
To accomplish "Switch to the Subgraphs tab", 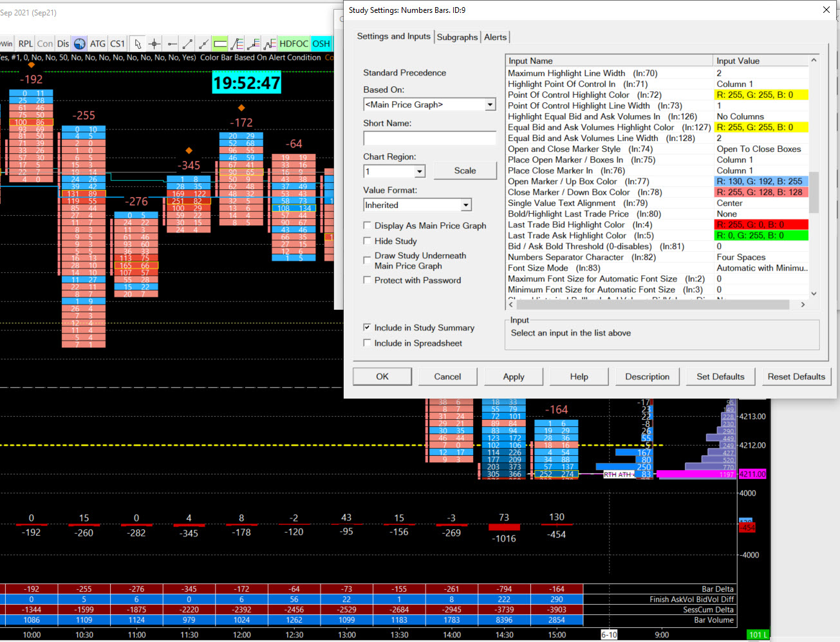I will point(458,37).
